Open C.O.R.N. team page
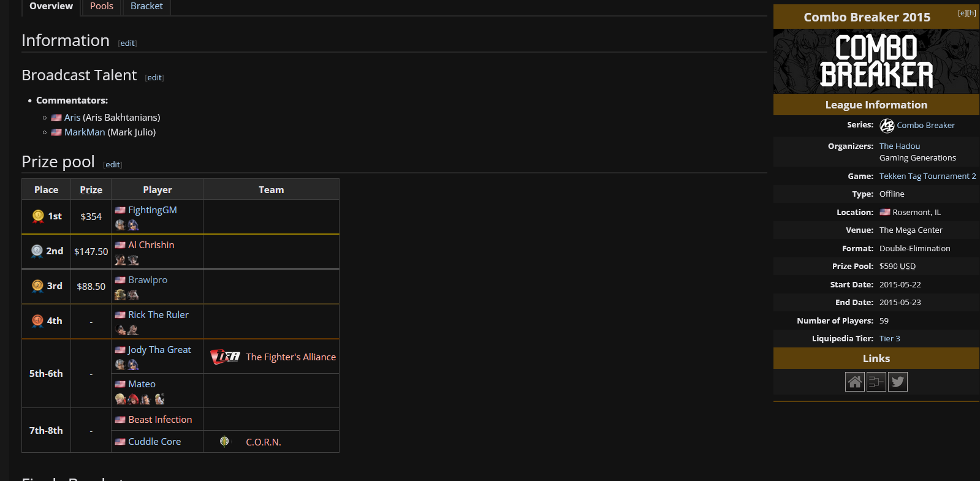The image size is (980, 481). click(x=264, y=442)
